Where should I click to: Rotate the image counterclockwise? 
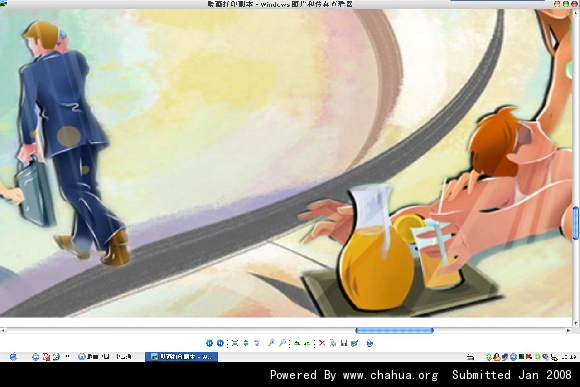[307, 343]
